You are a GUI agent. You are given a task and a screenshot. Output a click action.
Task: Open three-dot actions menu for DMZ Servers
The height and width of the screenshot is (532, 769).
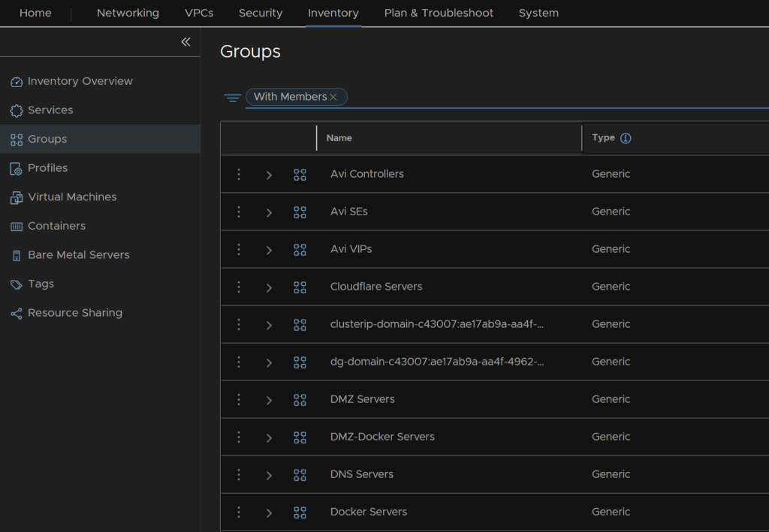239,399
